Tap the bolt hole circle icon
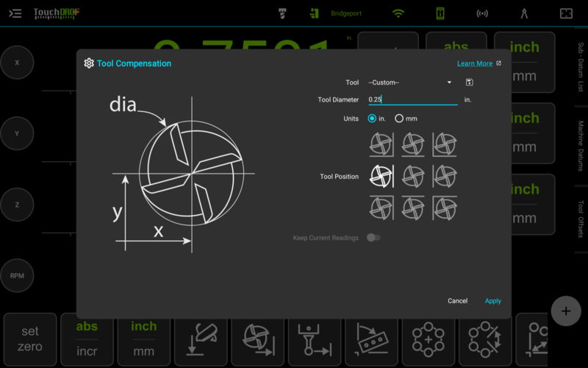Image resolution: width=588 pixels, height=368 pixels. pos(429,339)
